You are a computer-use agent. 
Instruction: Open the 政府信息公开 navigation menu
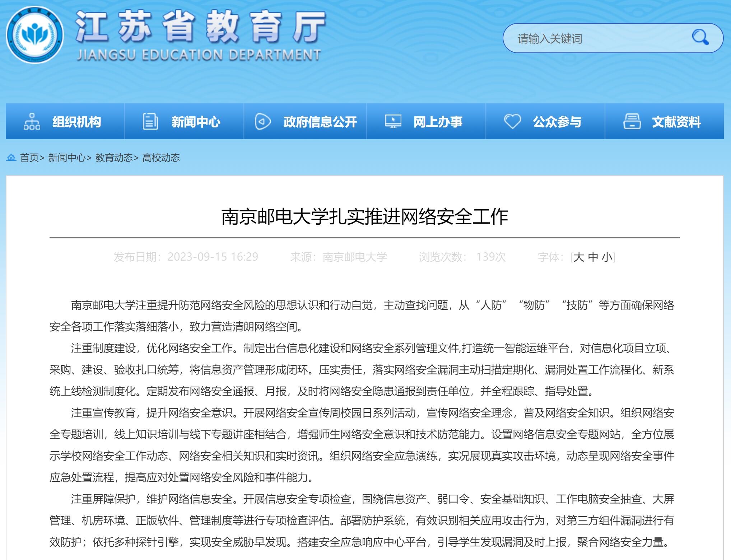[x=320, y=122]
